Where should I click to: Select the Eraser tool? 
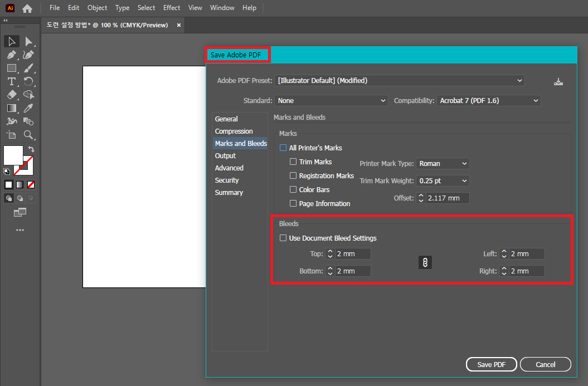[x=12, y=95]
